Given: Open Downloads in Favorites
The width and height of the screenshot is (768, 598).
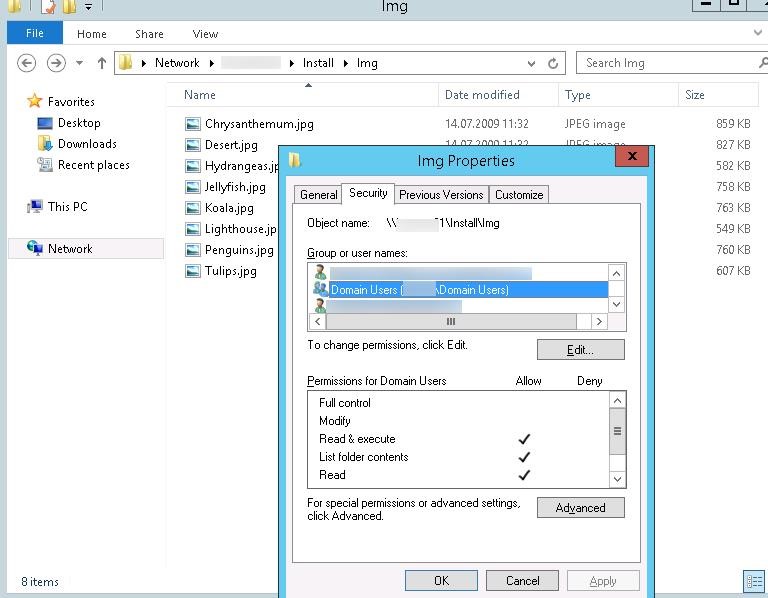Looking at the screenshot, I should point(86,144).
